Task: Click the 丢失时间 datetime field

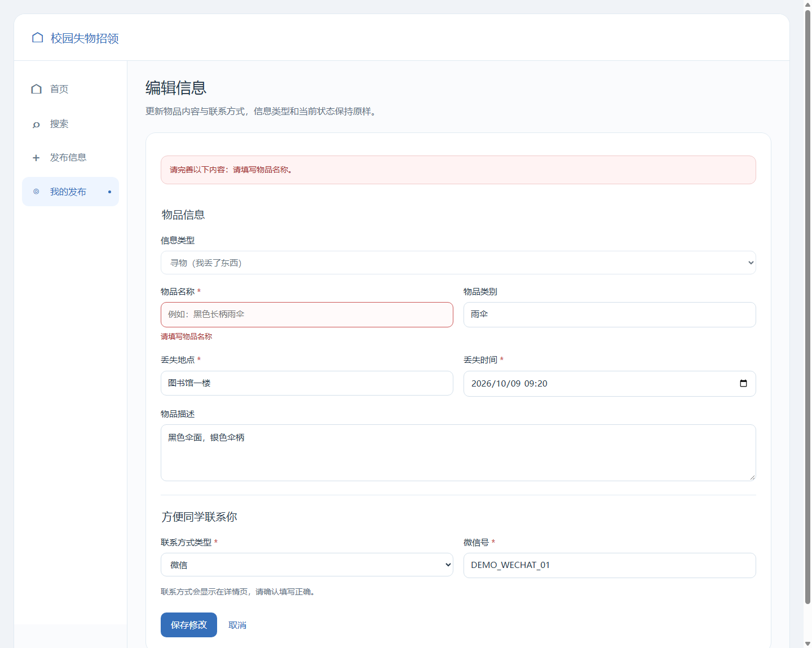Action: coord(610,384)
